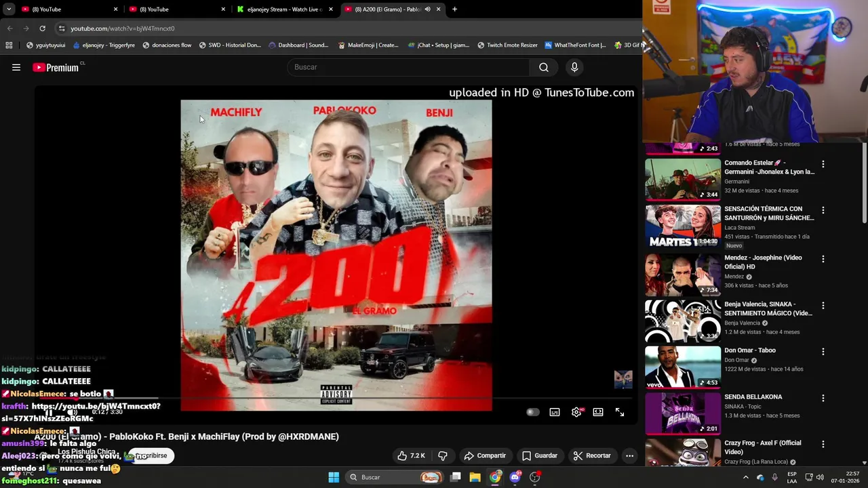868x488 pixels.
Task: Open SENSACIÓN TÉRMICA stream thumbnail
Action: [x=683, y=226]
